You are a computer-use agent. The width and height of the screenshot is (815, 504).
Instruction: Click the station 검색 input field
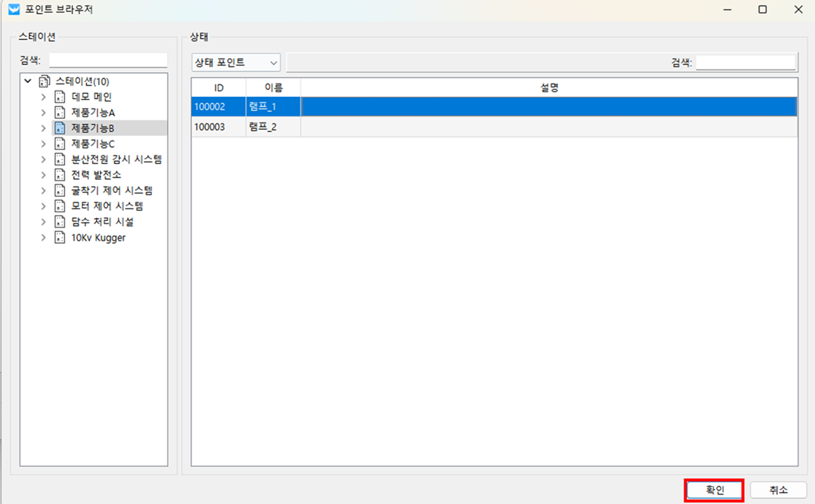click(x=108, y=61)
